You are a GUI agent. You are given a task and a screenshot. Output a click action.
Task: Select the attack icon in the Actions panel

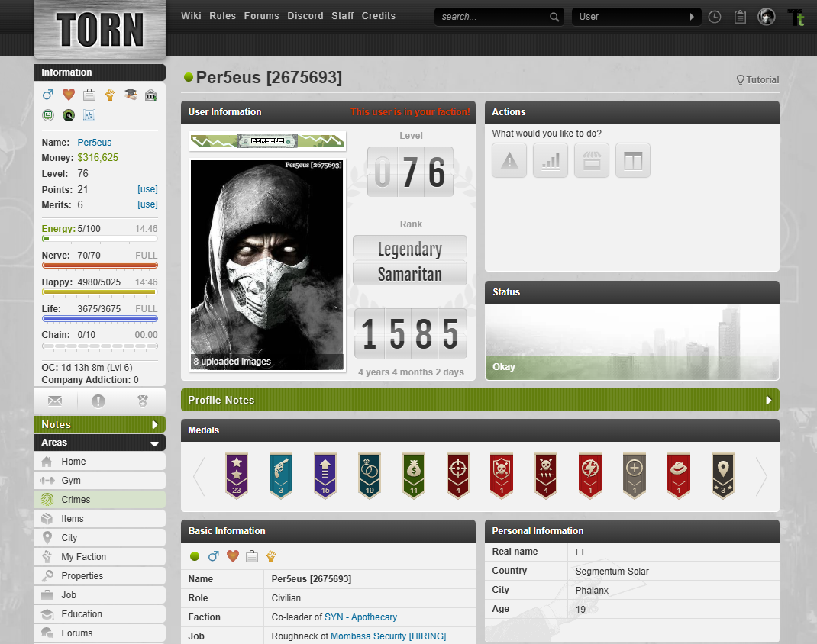[x=509, y=160]
